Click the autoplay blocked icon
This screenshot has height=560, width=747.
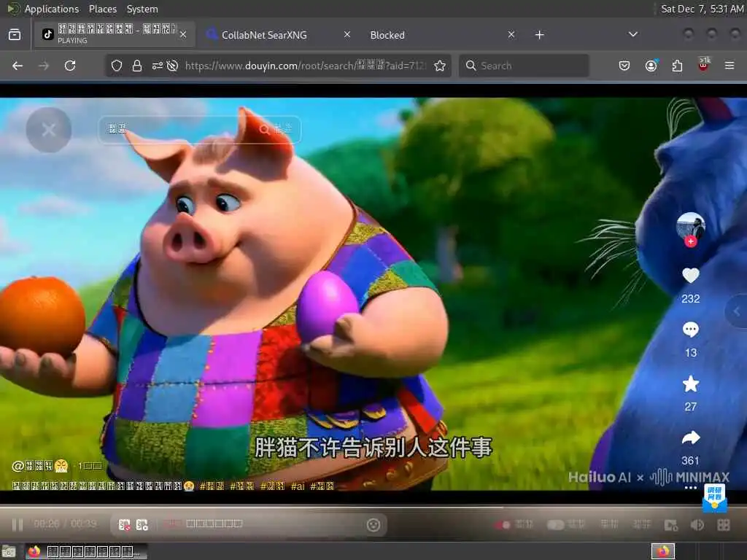point(172,66)
